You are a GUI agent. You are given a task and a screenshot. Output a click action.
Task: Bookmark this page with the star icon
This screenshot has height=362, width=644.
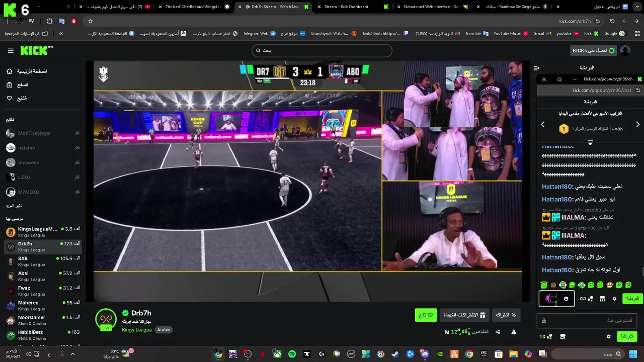point(91,21)
